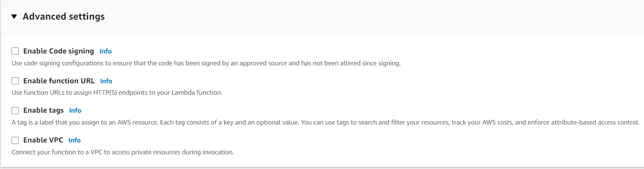This screenshot has height=169, width=644.
Task: Toggle the Enable tags checkbox
Action: click(x=15, y=111)
